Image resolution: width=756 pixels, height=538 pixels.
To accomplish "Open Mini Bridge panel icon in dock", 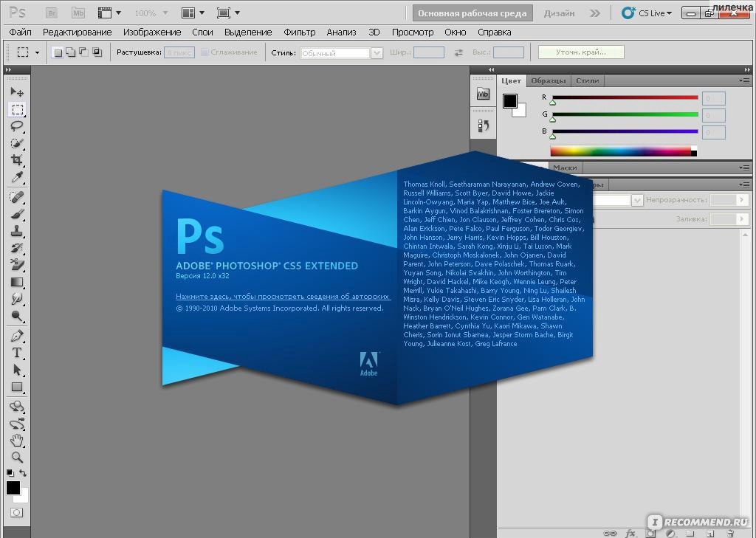I will (x=483, y=94).
